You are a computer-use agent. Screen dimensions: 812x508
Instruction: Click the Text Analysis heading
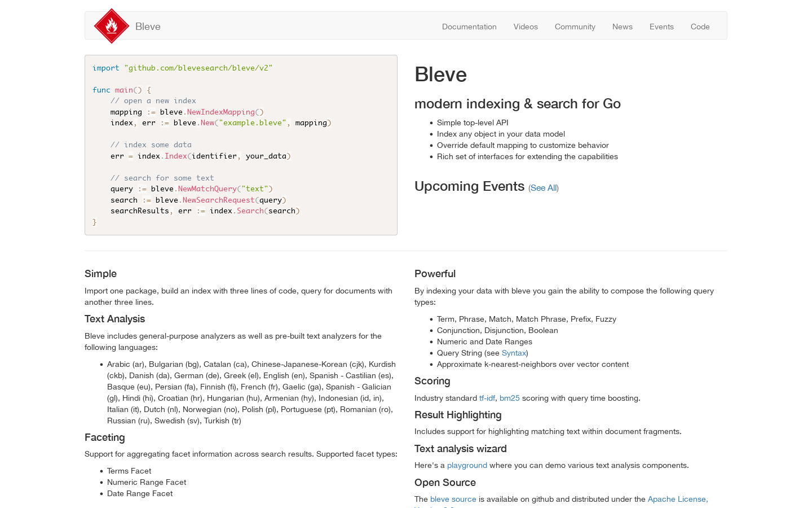(x=115, y=319)
